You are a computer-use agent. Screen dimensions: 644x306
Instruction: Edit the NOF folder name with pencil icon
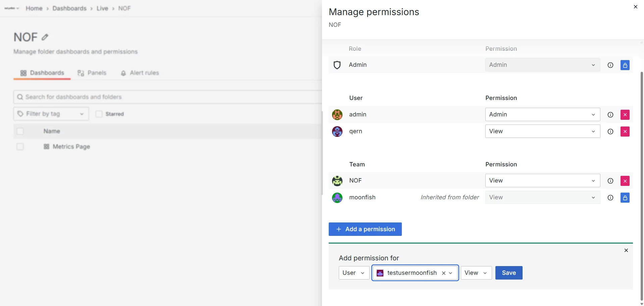click(x=45, y=37)
